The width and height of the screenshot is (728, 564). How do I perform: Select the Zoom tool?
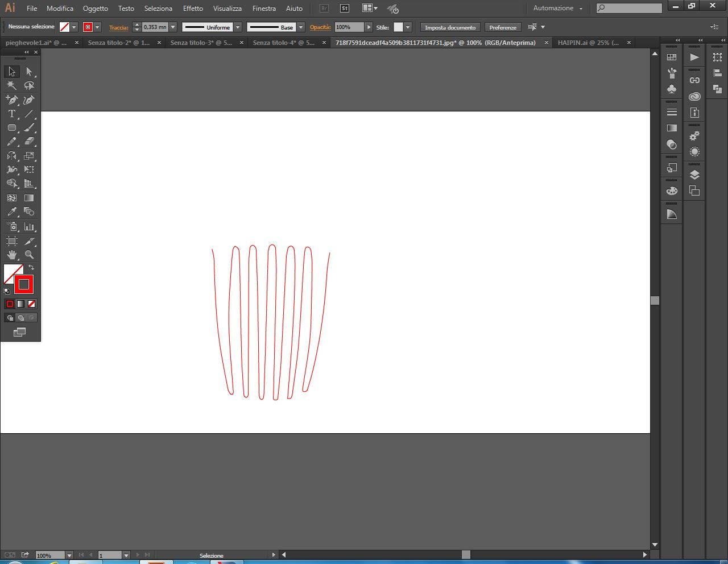pyautogui.click(x=29, y=255)
